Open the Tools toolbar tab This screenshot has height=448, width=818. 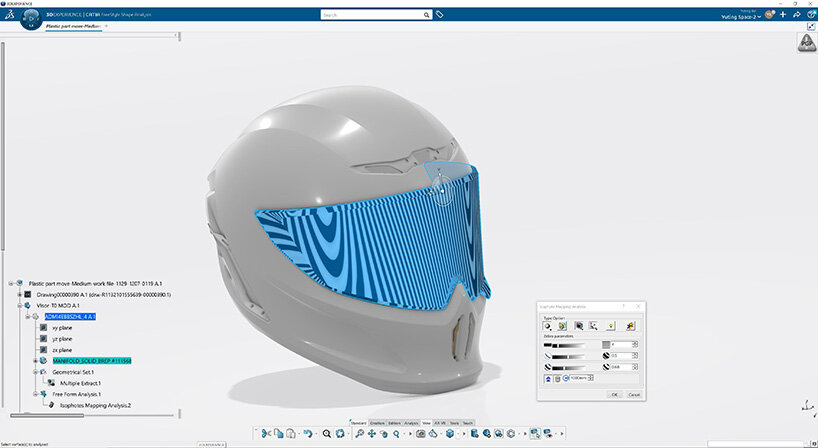[x=454, y=423]
